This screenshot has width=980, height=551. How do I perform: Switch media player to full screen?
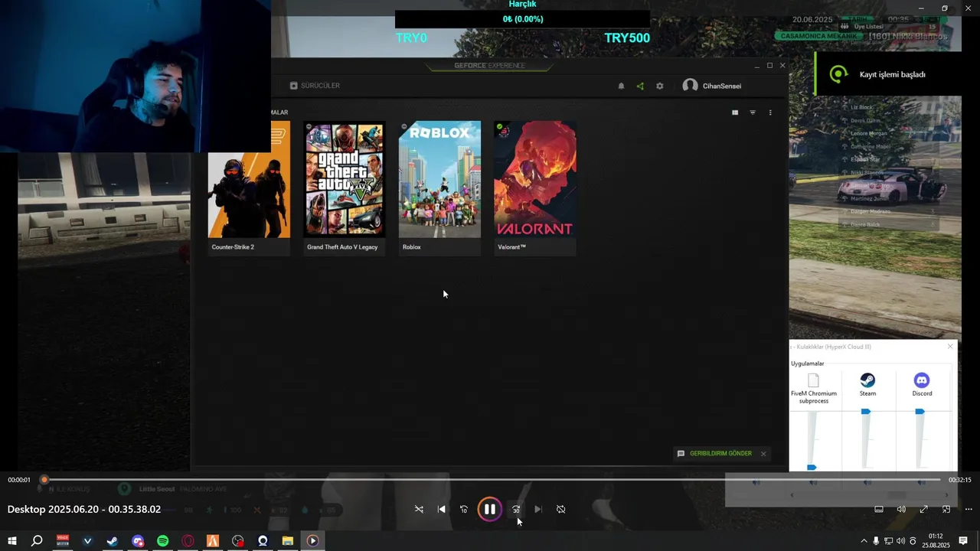[924, 509]
